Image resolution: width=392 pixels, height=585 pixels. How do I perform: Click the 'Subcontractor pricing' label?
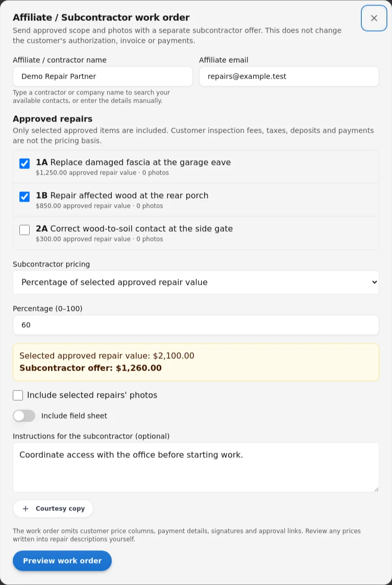[x=52, y=264]
